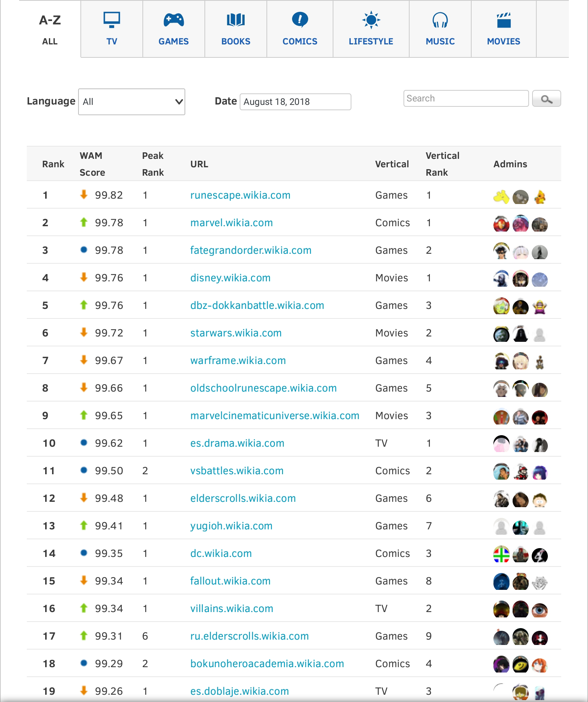This screenshot has width=588, height=702.
Task: Click the Date field showing August 18, 2018
Action: [x=295, y=102]
